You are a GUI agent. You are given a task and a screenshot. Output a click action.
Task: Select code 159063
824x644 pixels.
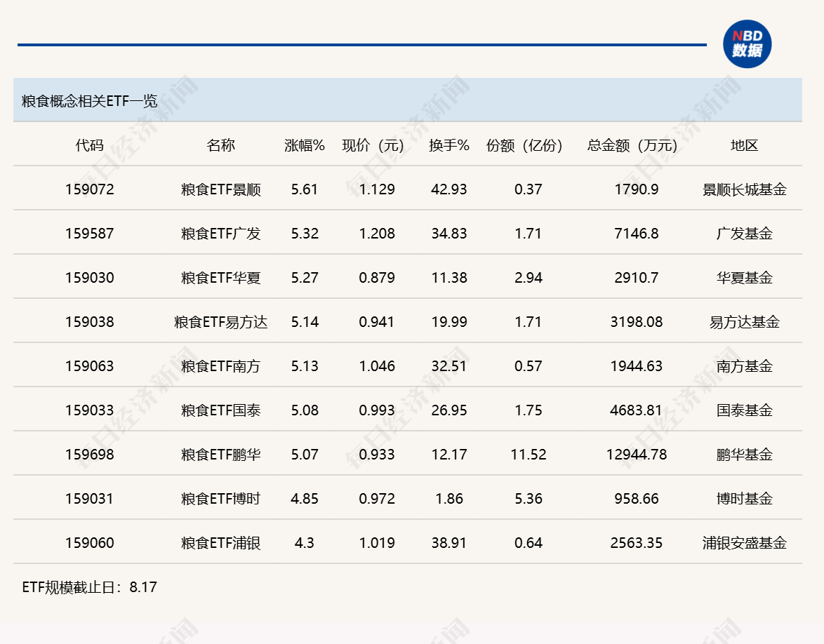coord(89,365)
